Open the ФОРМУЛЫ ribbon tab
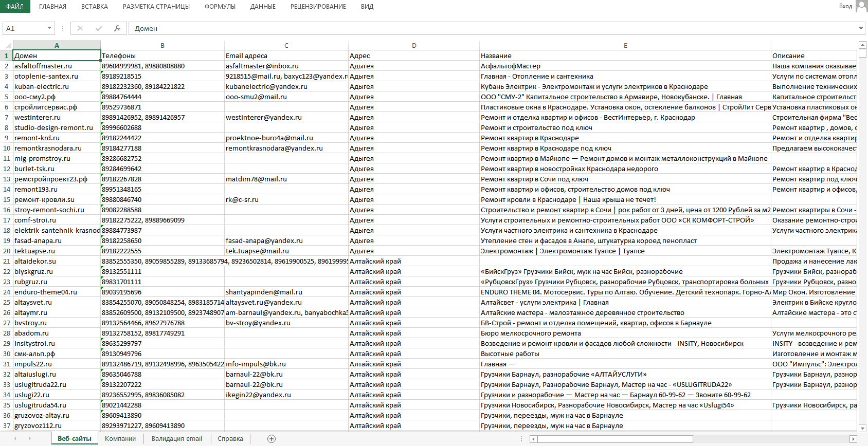 (x=220, y=7)
